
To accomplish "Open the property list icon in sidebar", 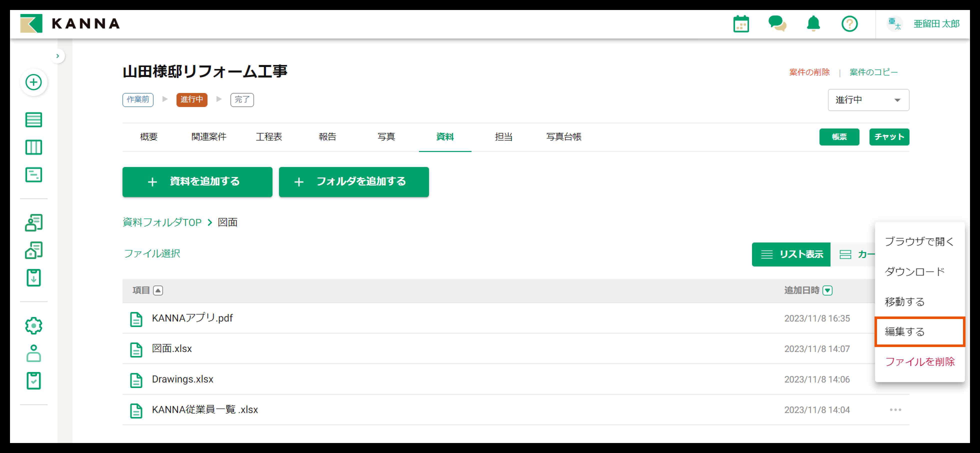I will coord(33,250).
